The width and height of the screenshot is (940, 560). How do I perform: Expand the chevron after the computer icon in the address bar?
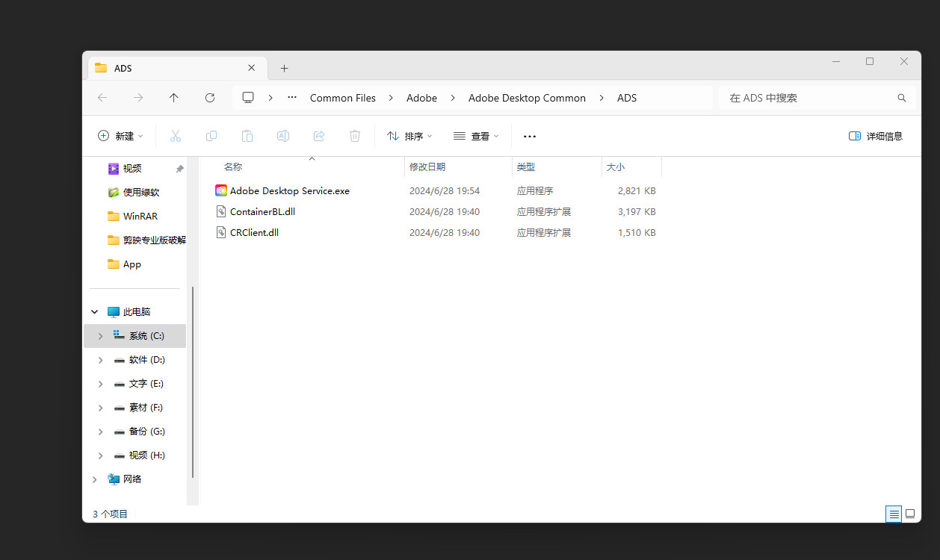pos(270,98)
